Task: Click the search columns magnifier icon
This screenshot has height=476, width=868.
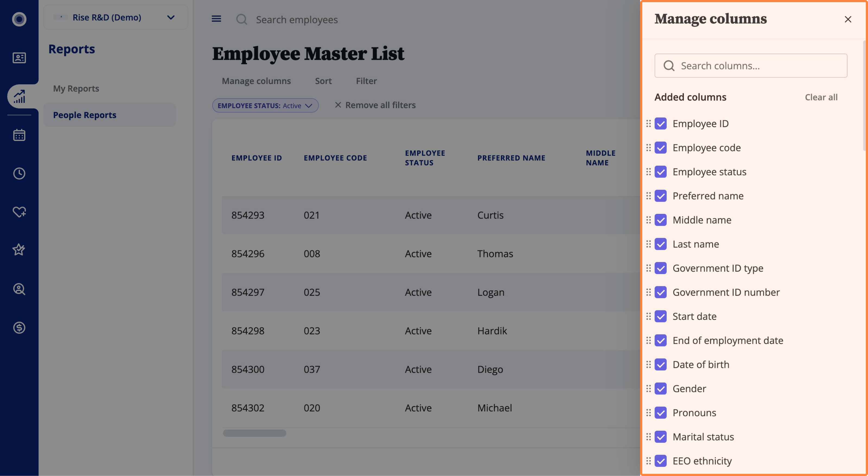Action: 669,66
